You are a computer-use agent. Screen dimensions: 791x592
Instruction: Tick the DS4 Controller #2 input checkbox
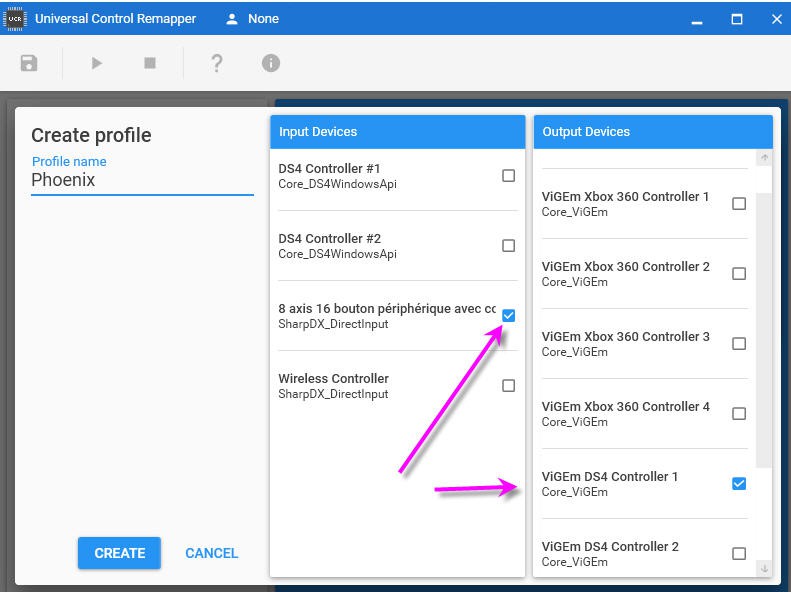point(508,246)
